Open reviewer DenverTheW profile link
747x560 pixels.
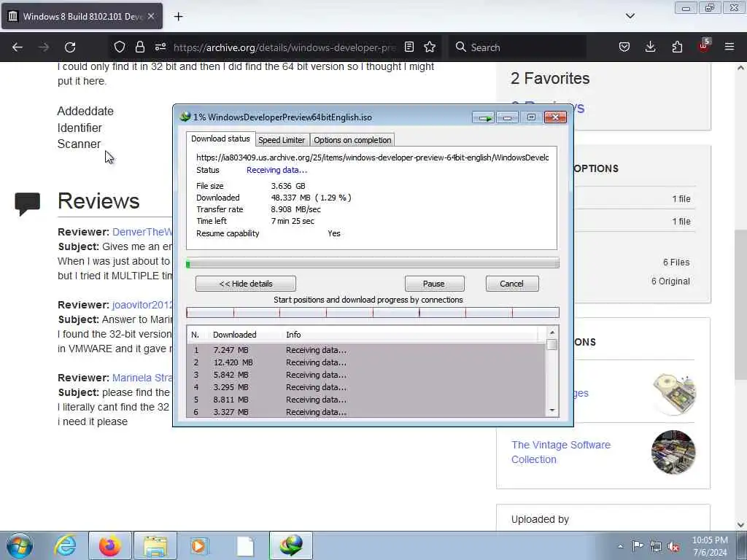pyautogui.click(x=142, y=232)
